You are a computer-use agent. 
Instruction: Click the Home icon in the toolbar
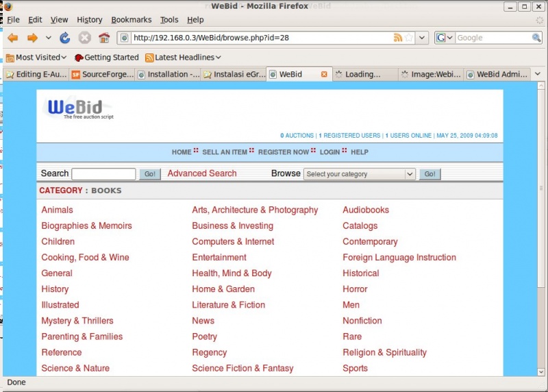click(x=104, y=38)
